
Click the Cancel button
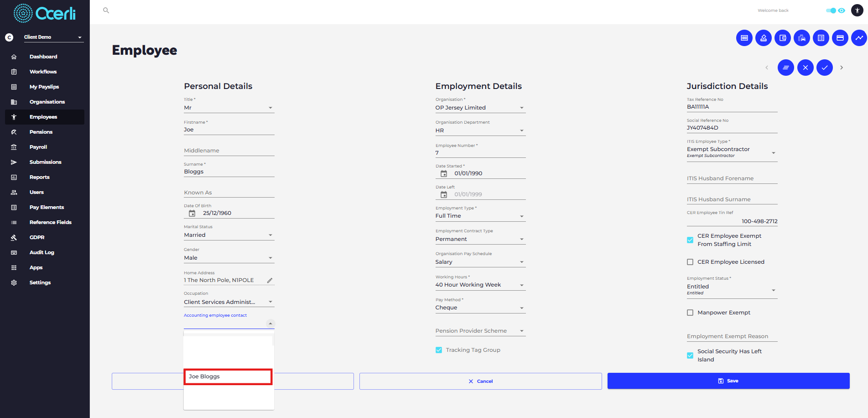(481, 381)
